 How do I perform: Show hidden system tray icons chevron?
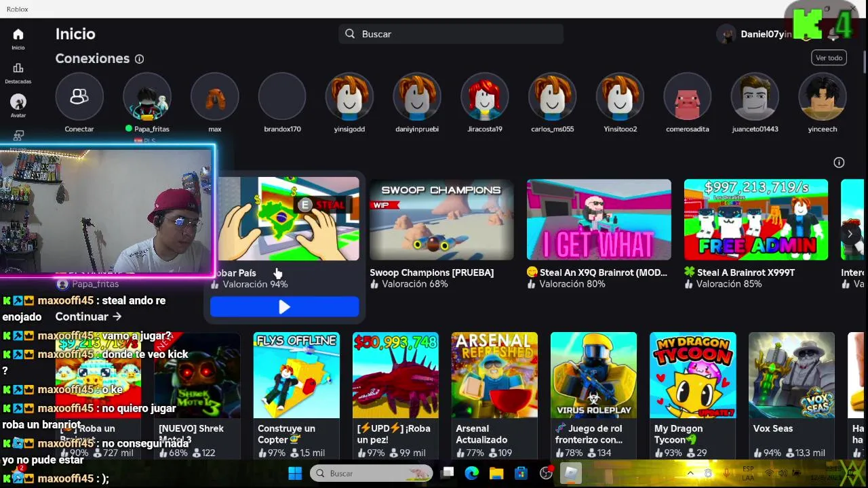pyautogui.click(x=690, y=473)
